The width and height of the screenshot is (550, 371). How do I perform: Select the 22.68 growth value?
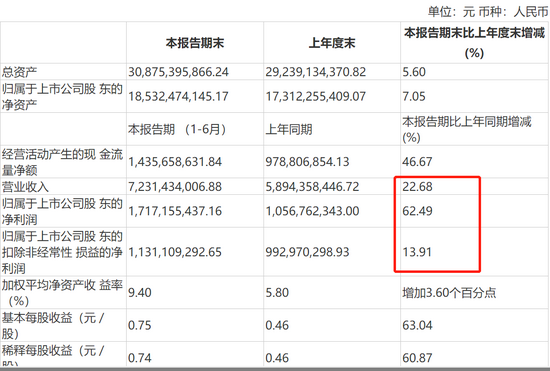coord(417,187)
